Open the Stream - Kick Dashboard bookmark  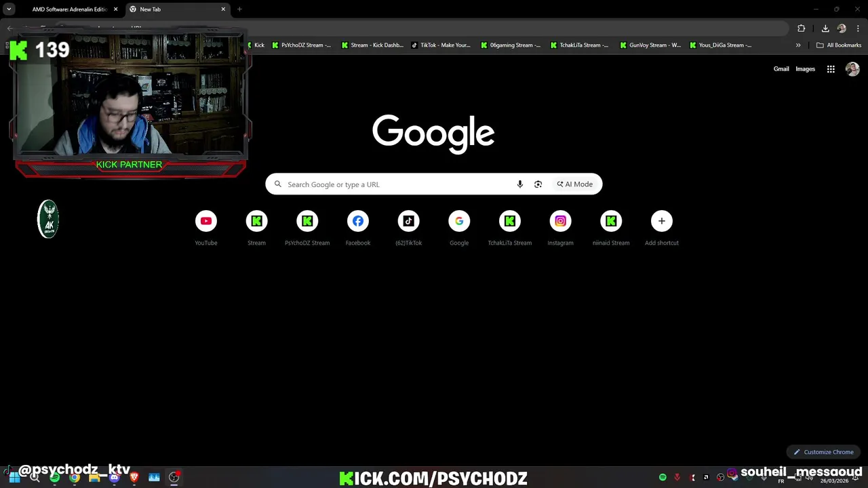[373, 45]
